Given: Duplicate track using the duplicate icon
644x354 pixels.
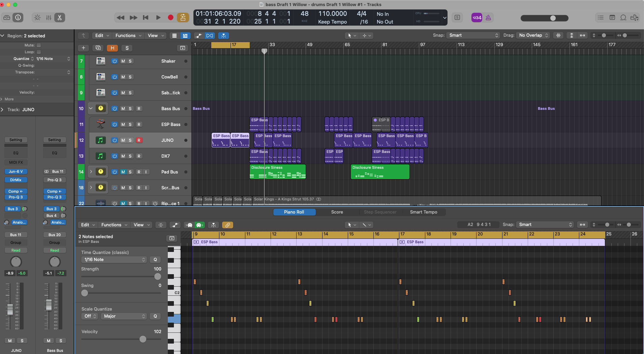Looking at the screenshot, I should [98, 48].
